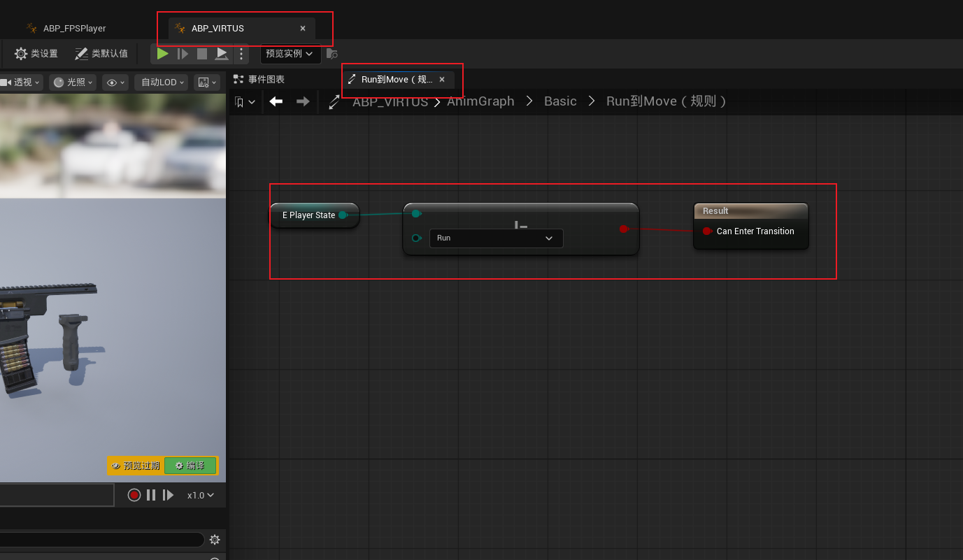Open the 自动LOD dropdown
Image resolution: width=963 pixels, height=560 pixels.
[x=162, y=82]
